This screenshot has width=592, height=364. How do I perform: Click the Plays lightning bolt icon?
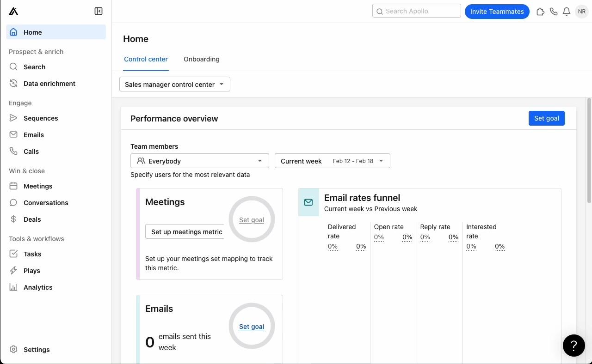[x=13, y=270]
